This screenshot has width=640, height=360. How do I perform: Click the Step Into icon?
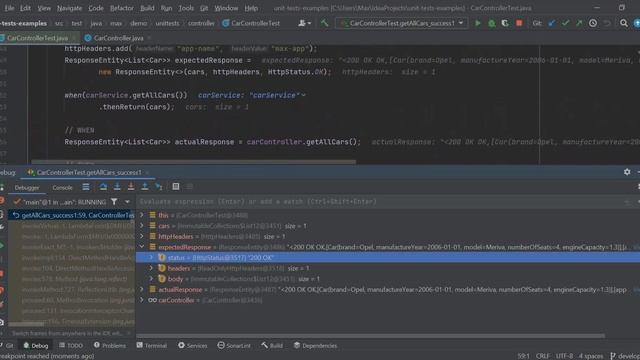(x=117, y=187)
